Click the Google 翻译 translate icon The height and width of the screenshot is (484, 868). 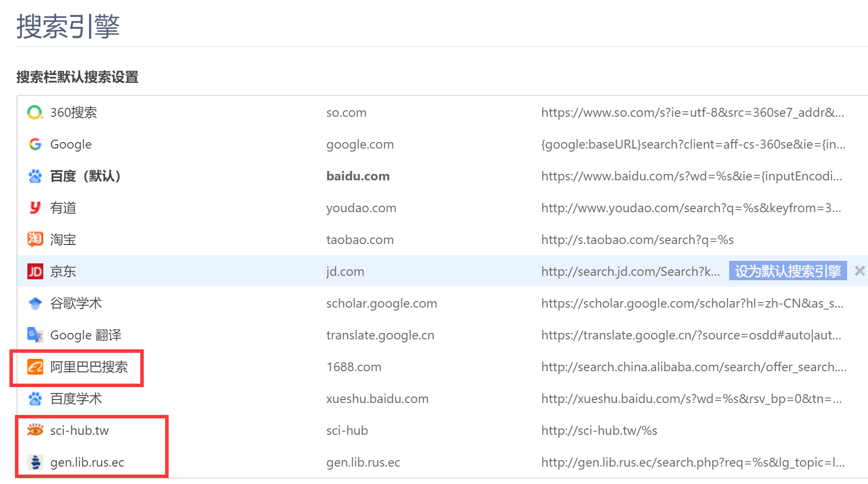pos(35,335)
